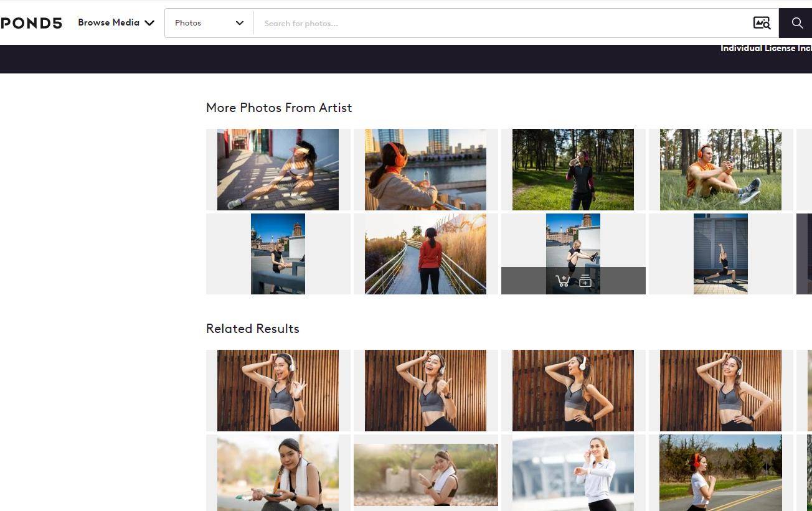
Task: Open photo of woman drinking water in forest
Action: click(x=573, y=169)
